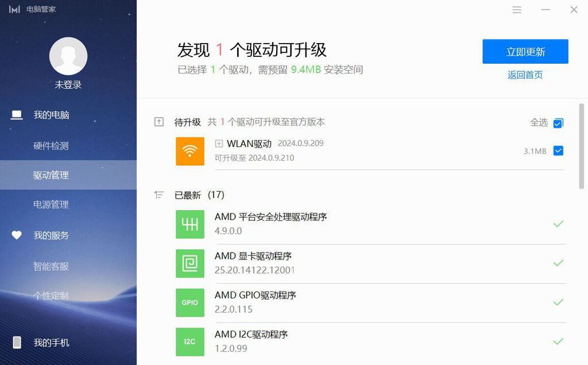
Task: Click the 立即更新 update button
Action: pyautogui.click(x=525, y=52)
